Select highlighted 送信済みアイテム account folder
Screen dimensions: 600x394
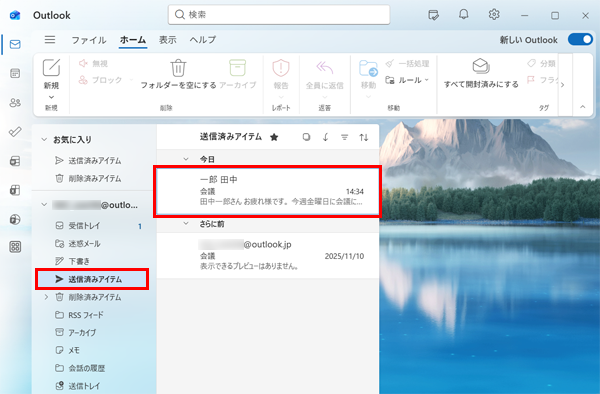pos(92,279)
